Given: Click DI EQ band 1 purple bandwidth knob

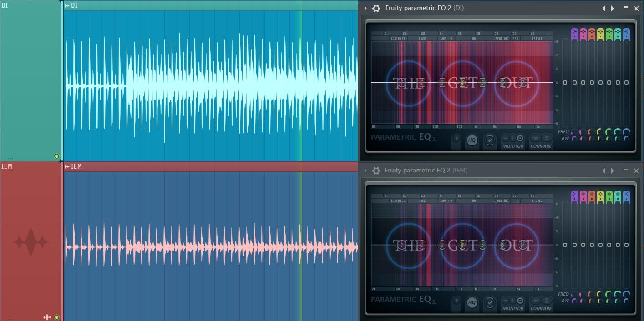Looking at the screenshot, I should [574, 138].
